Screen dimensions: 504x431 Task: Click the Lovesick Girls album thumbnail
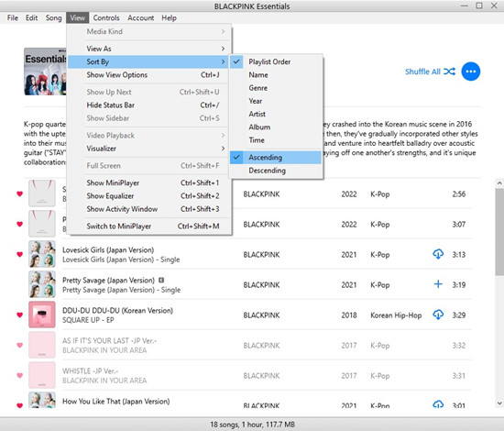pos(42,254)
